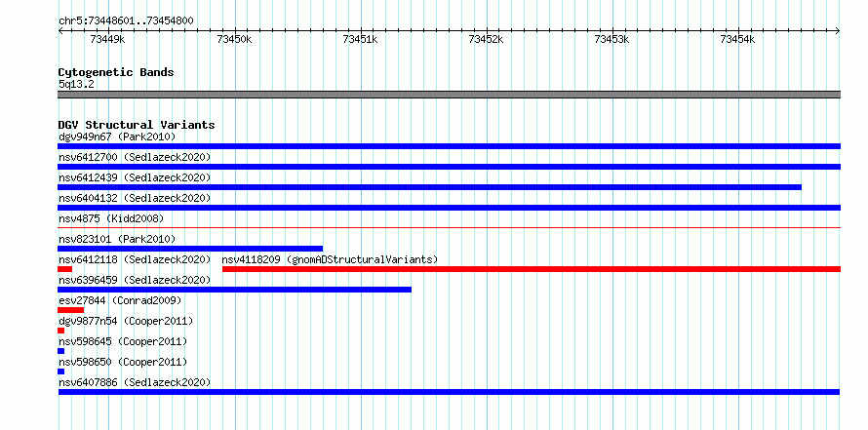The width and height of the screenshot is (868, 430).
Task: Click ruler tick labeled 73452k
Action: pyautogui.click(x=487, y=39)
